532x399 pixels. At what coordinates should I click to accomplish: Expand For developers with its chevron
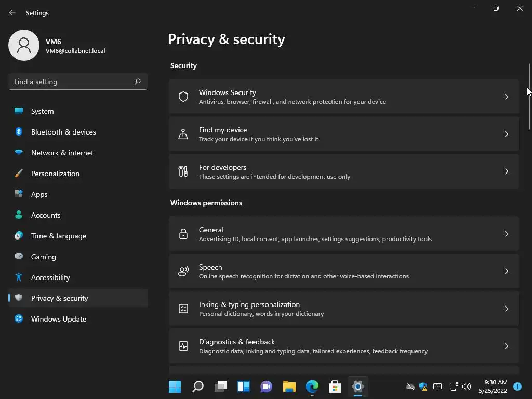coord(506,171)
